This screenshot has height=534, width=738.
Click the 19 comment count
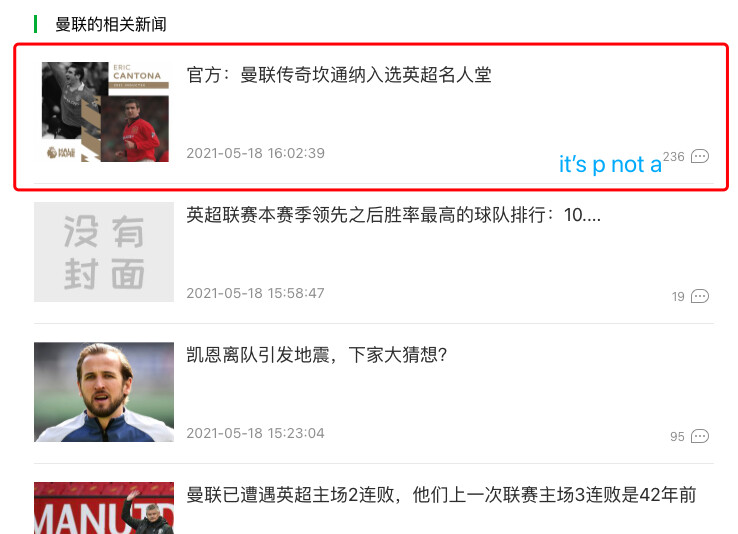pyautogui.click(x=678, y=297)
